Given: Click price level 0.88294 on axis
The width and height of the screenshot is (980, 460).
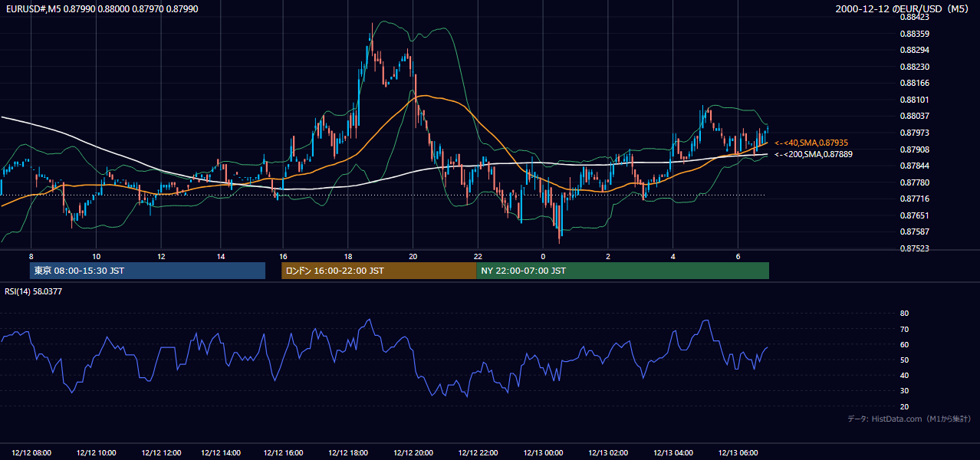Looking at the screenshot, I should pos(914,50).
